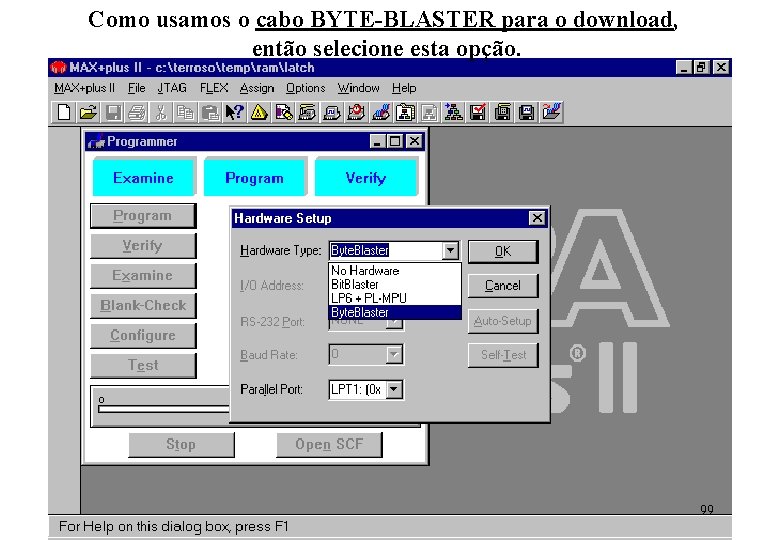The height and width of the screenshot is (540, 780).
Task: Select No Hardware in the list
Action: pos(395,270)
